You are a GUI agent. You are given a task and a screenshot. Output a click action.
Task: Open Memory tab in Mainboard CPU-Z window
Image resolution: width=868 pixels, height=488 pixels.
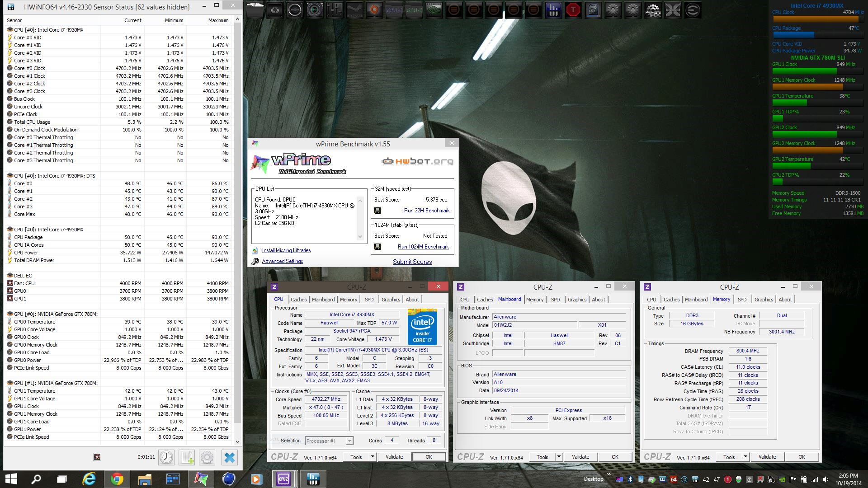[535, 300]
